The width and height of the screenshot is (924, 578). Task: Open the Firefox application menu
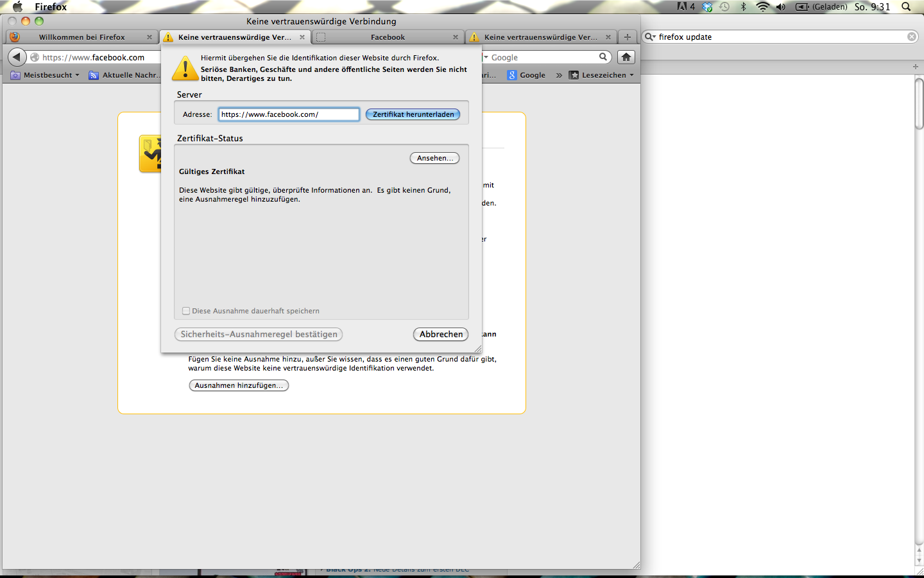(x=51, y=6)
